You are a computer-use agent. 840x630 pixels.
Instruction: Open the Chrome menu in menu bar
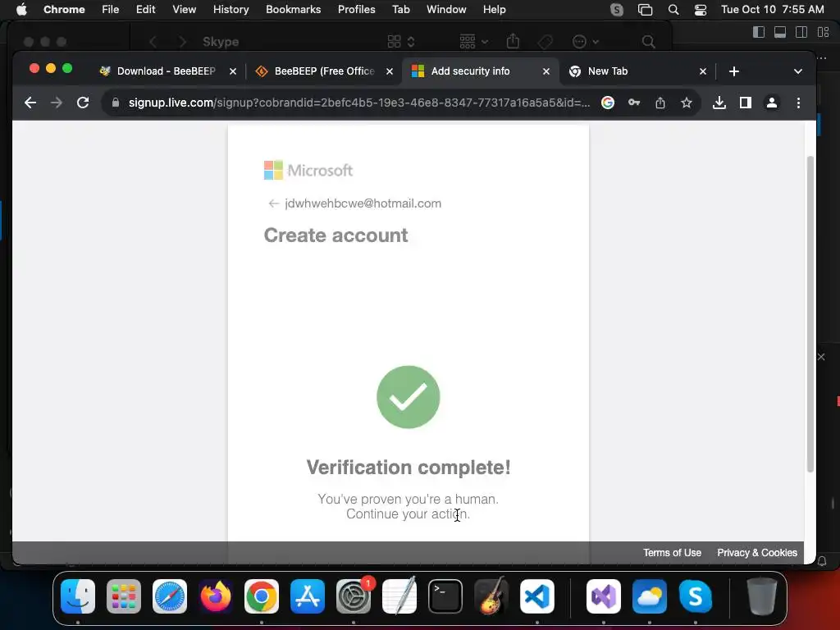64,10
